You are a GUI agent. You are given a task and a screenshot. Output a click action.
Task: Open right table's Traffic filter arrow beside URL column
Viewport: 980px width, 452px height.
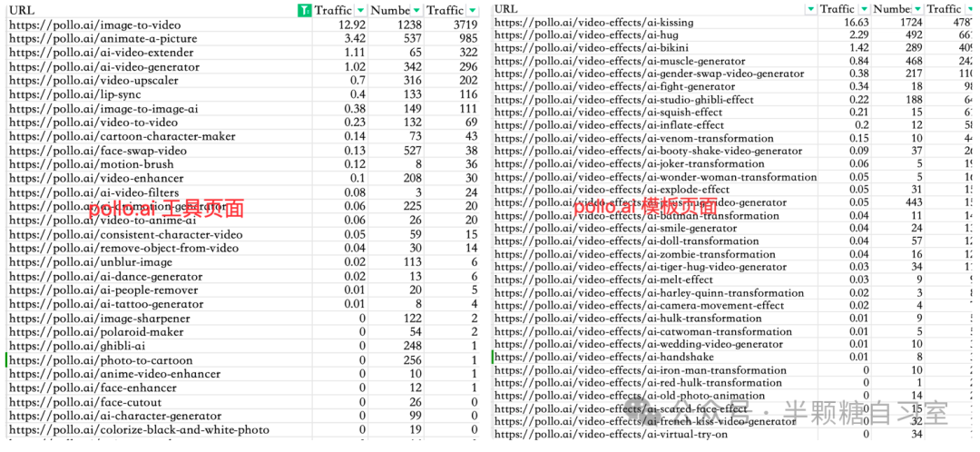pyautogui.click(x=864, y=9)
